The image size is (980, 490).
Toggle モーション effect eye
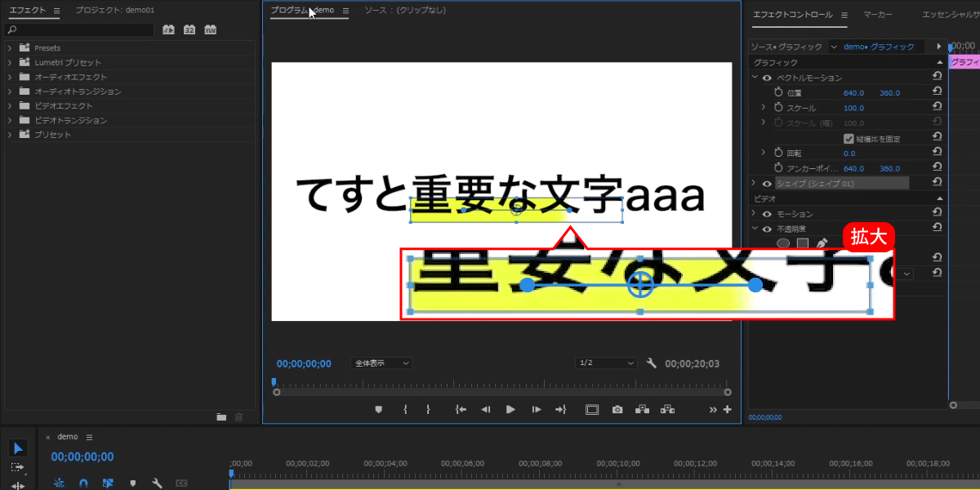(767, 214)
